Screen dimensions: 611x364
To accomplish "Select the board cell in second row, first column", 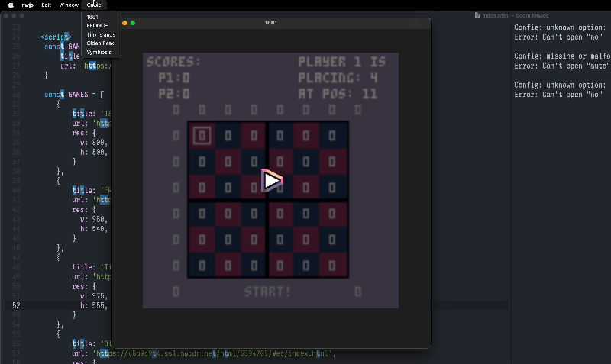I will [202, 162].
